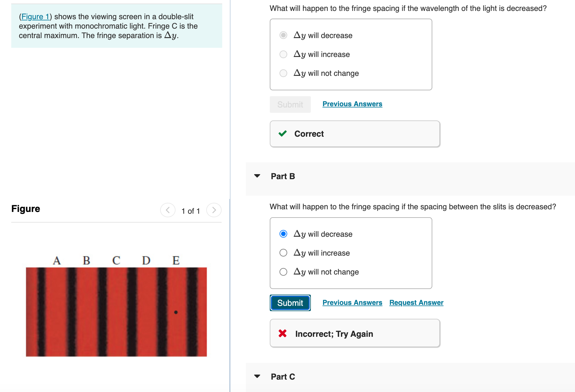The width and height of the screenshot is (575, 392).
Task: Choose Δy will increase in Part B
Action: [283, 253]
